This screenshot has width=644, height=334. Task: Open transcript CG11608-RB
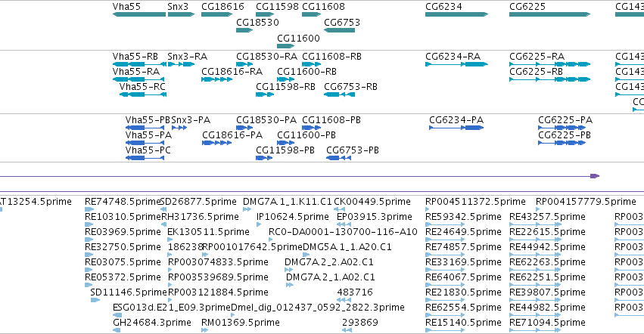(x=332, y=56)
